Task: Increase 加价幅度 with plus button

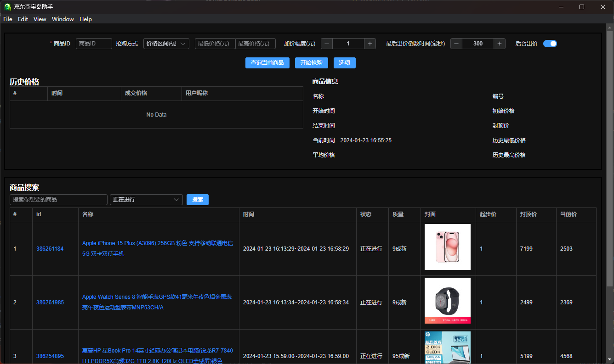Action: (x=370, y=44)
